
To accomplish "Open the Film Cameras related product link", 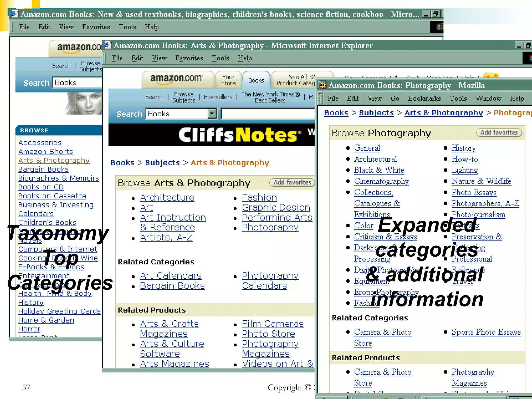I will [x=272, y=324].
